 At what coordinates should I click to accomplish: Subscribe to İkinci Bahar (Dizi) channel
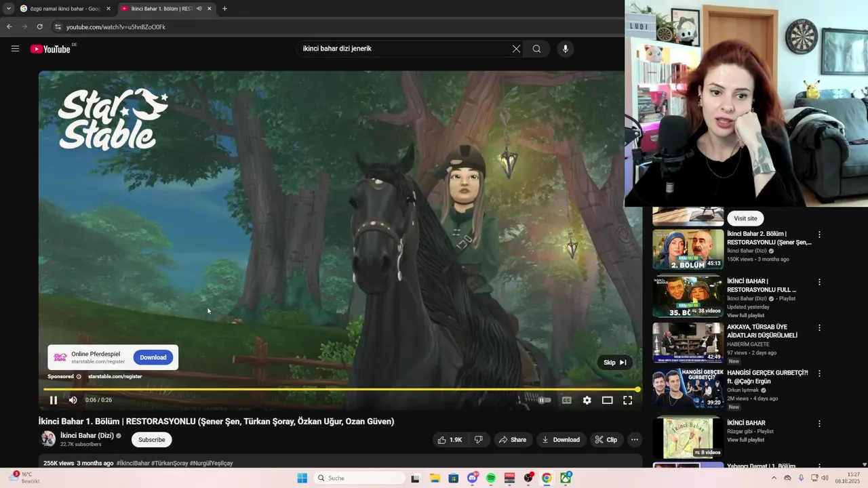152,440
